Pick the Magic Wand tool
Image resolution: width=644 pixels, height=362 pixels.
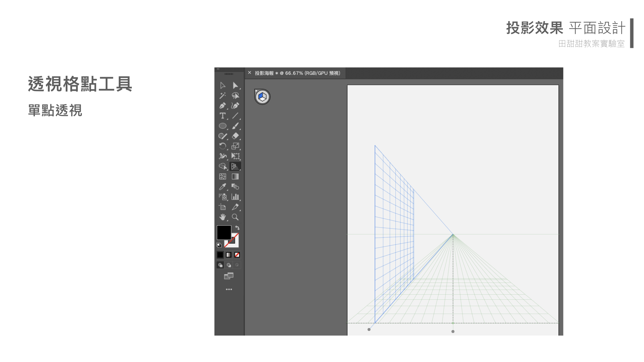tap(222, 96)
